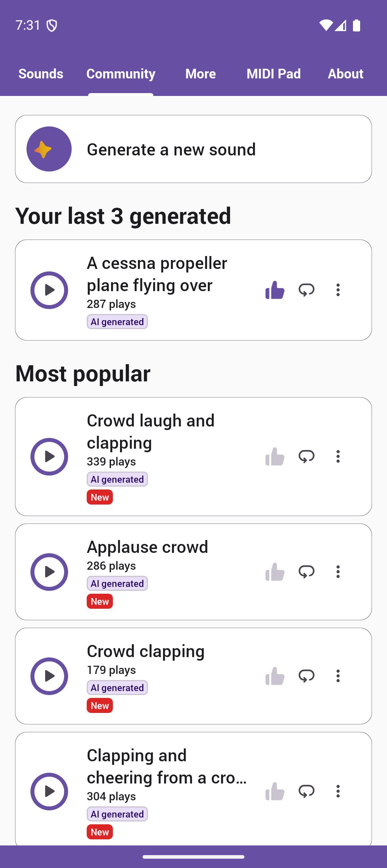The height and width of the screenshot is (868, 387).
Task: Like the Crowd laugh and clapping sound
Action: pyautogui.click(x=275, y=457)
